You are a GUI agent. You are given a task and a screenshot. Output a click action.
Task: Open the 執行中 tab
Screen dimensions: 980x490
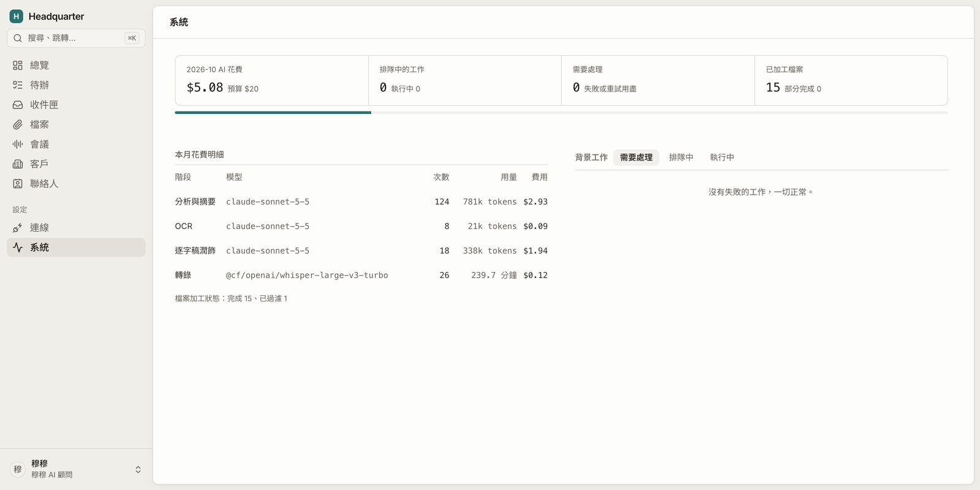click(x=722, y=157)
